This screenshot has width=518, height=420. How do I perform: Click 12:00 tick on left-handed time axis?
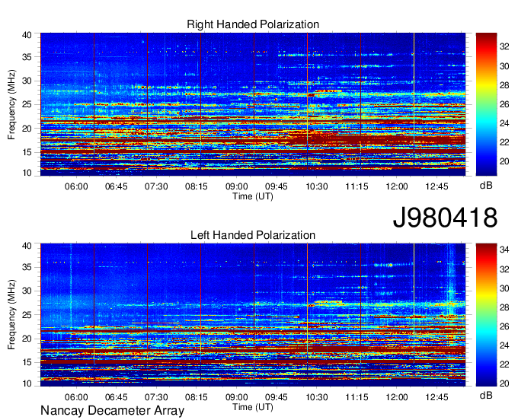[397, 397]
